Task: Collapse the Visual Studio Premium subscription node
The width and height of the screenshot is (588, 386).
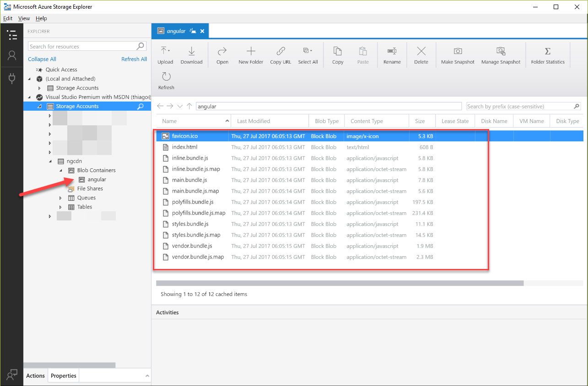Action: 29,97
